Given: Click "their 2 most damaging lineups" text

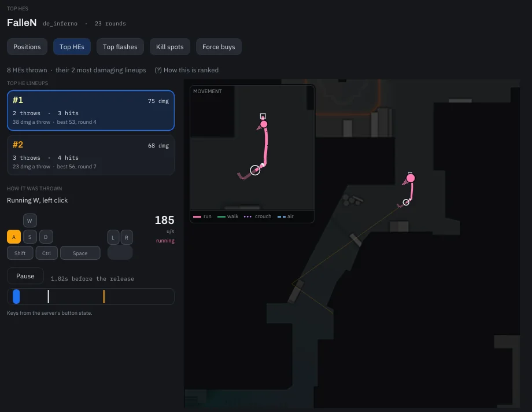Looking at the screenshot, I should pyautogui.click(x=101, y=70).
